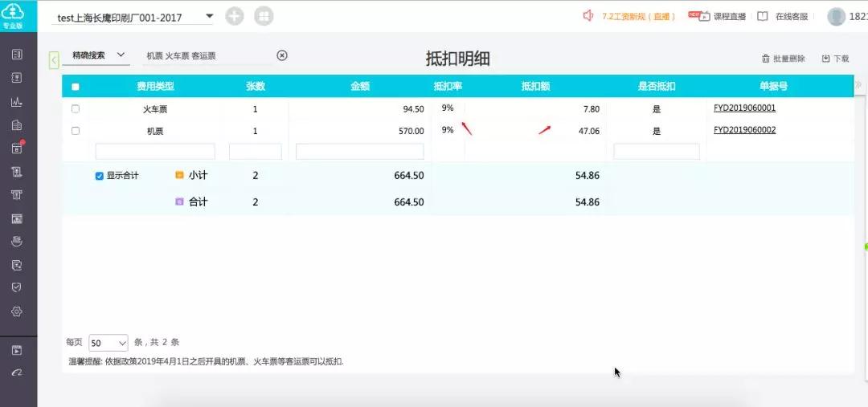Uncheck the 显示合计 checkbox
Image resolution: width=868 pixels, height=407 pixels.
tap(100, 176)
